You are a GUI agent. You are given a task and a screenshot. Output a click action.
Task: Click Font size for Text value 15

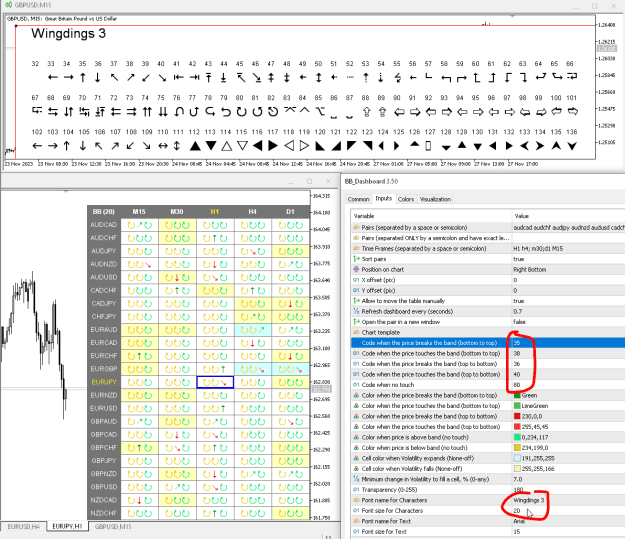point(568,532)
